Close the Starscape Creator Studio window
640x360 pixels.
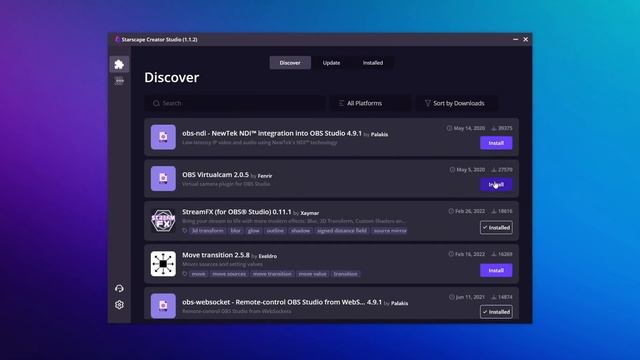point(526,39)
